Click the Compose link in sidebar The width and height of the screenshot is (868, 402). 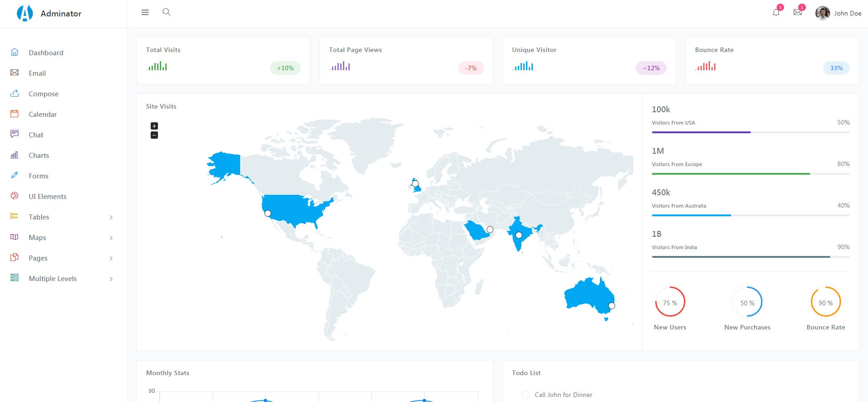[x=43, y=94]
